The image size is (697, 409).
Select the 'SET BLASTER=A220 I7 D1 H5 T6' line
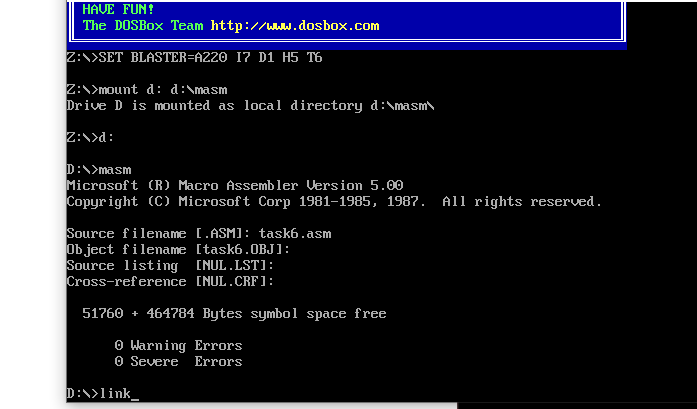[194, 57]
